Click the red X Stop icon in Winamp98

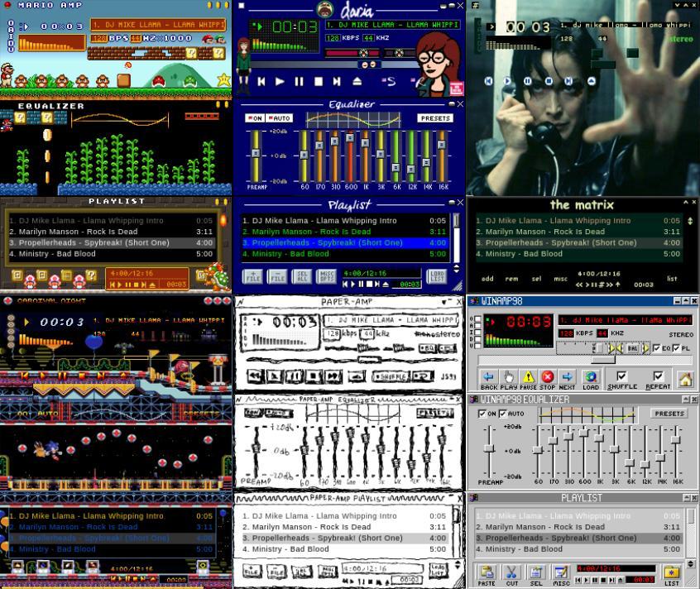[x=547, y=379]
